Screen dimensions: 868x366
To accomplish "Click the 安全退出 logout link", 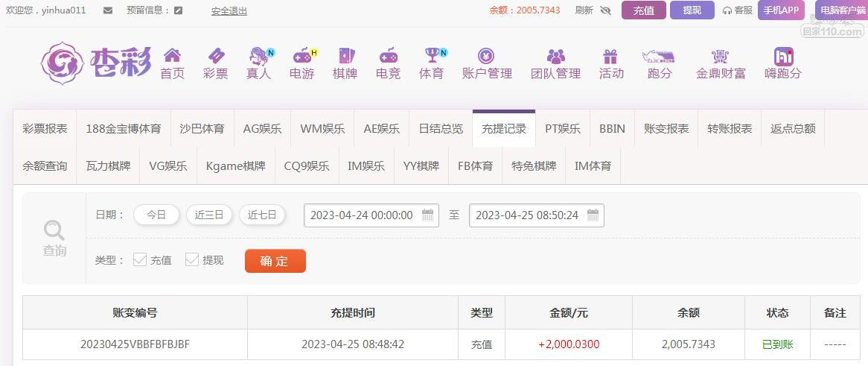I will pyautogui.click(x=229, y=10).
